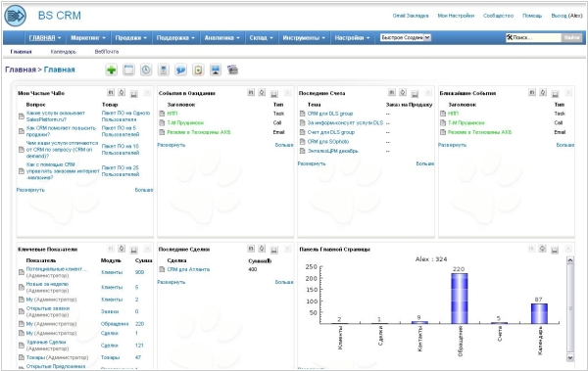
Task: Click the chart panel scrollbar up arrow
Action: tap(570, 260)
